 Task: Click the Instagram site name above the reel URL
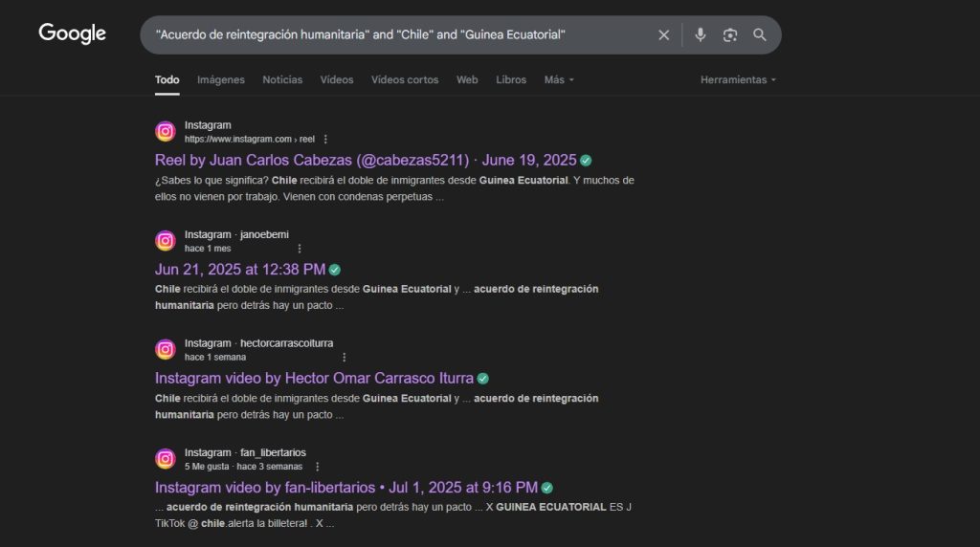pyautogui.click(x=208, y=125)
